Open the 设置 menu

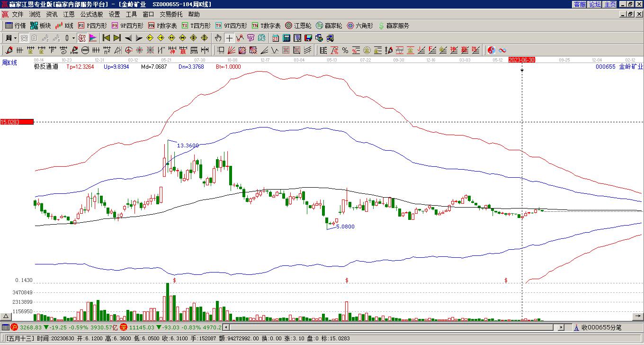(114, 15)
